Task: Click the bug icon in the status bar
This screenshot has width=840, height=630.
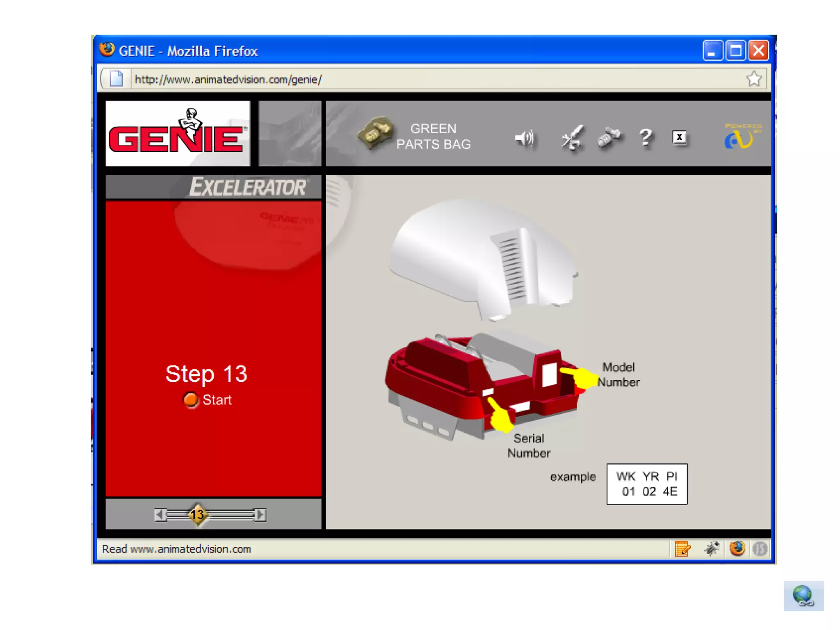Action: click(x=712, y=549)
